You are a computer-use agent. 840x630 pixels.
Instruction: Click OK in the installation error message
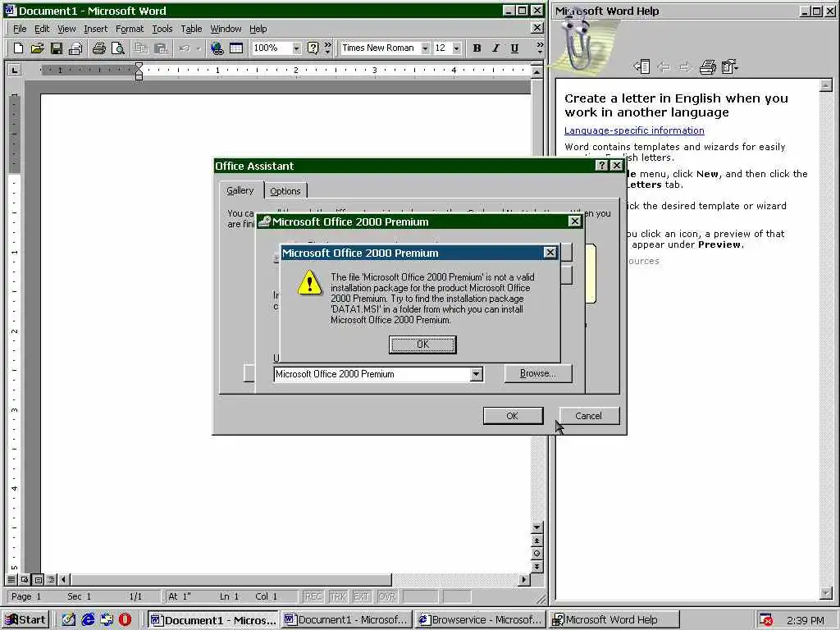pyautogui.click(x=422, y=345)
